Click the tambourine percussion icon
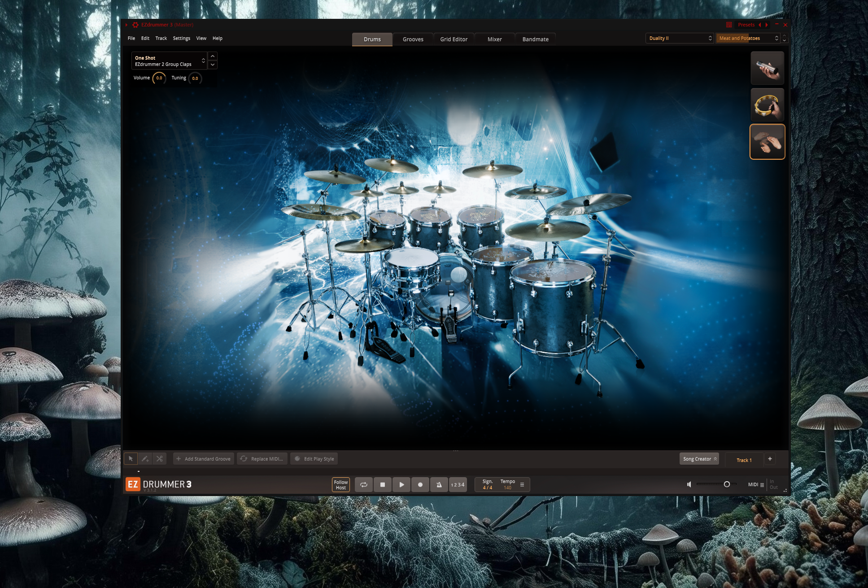Image resolution: width=868 pixels, height=588 pixels. [x=768, y=105]
